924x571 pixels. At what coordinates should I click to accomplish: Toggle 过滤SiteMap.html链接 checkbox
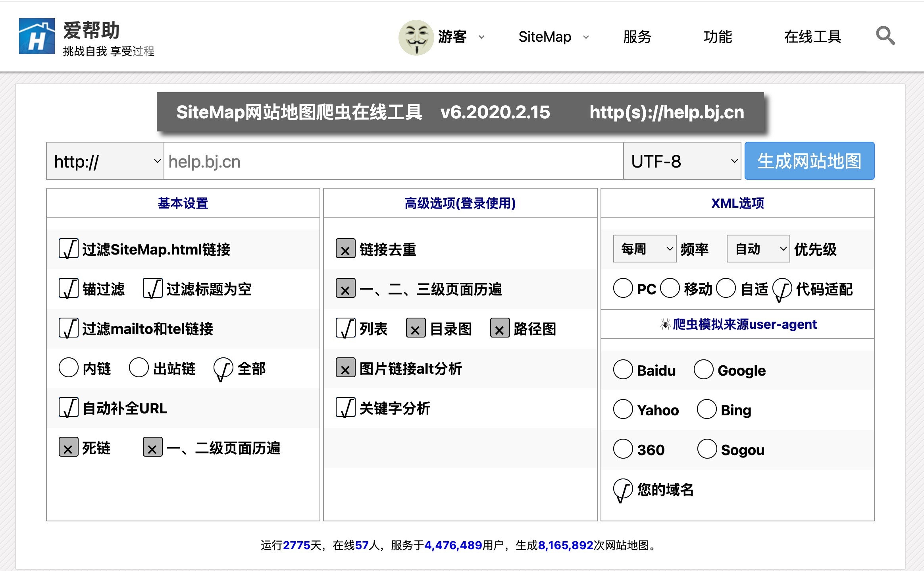68,249
